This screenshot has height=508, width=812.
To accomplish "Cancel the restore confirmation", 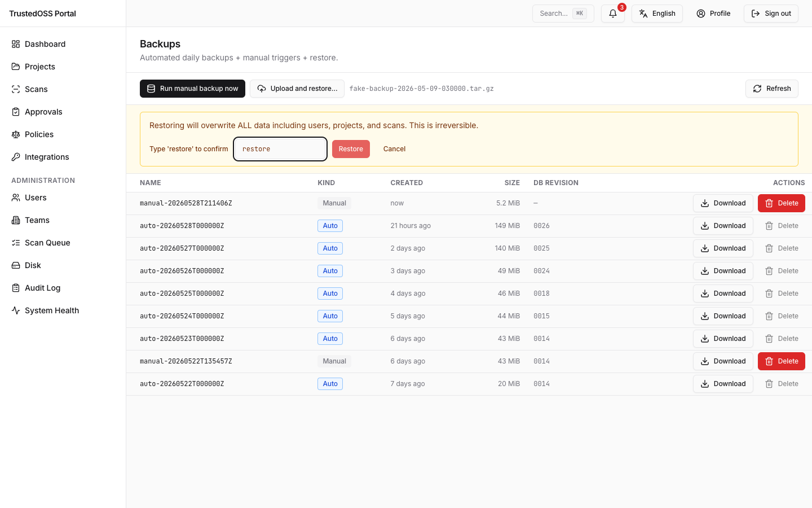I will [394, 149].
